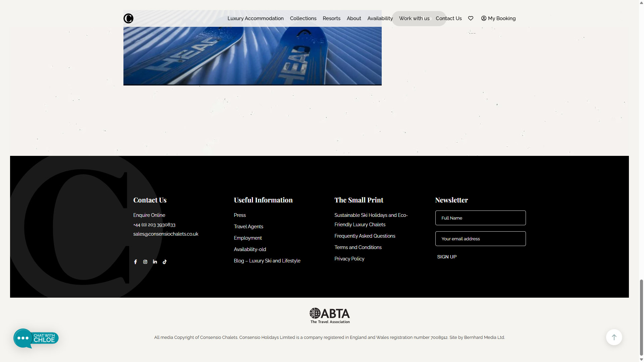Viewport: 644px width, 362px height.
Task: Open the Employment link
Action: (248, 238)
